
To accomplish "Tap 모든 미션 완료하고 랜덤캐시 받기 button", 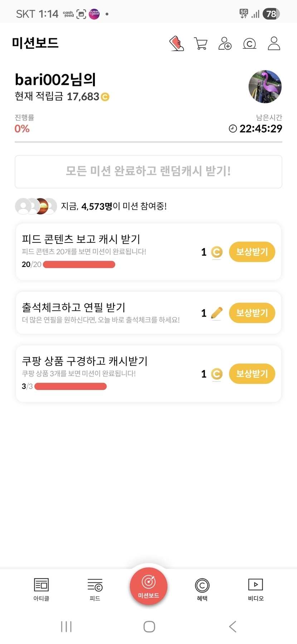I will 148,172.
